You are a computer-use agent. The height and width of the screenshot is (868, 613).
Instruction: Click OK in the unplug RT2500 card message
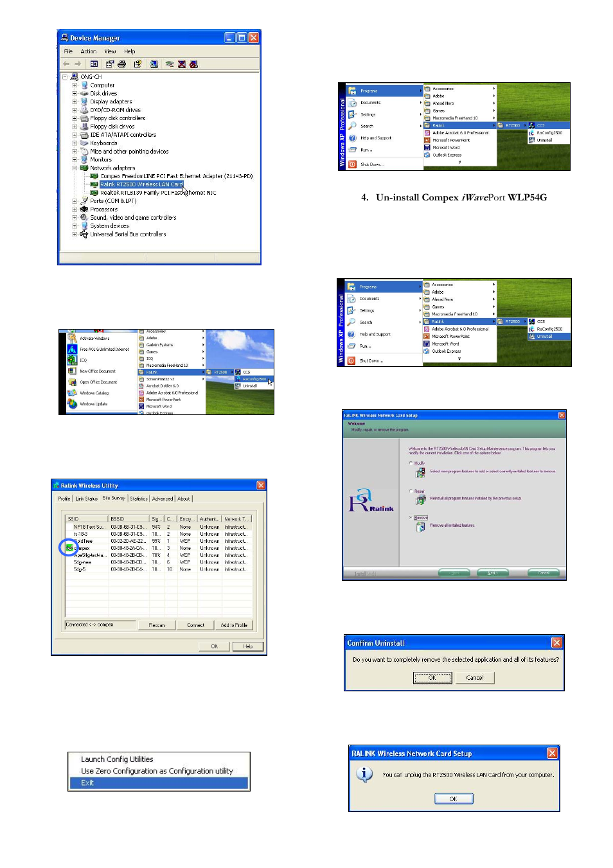point(454,799)
